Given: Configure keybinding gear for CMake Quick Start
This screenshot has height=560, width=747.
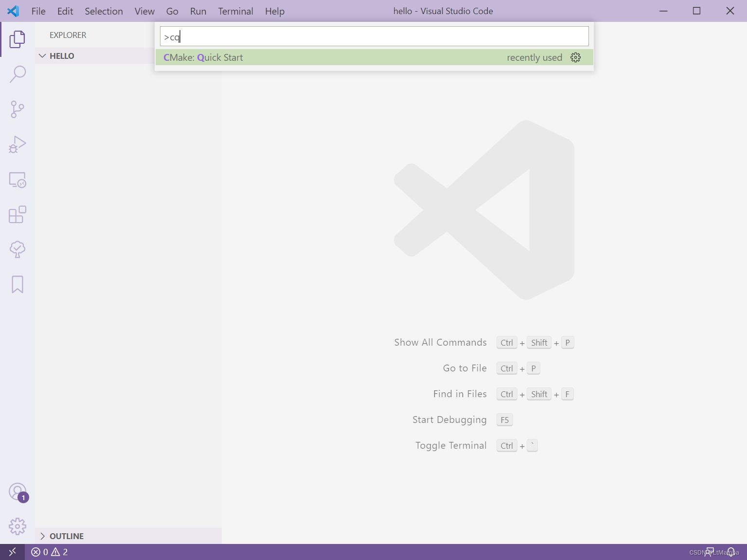Looking at the screenshot, I should pos(576,57).
